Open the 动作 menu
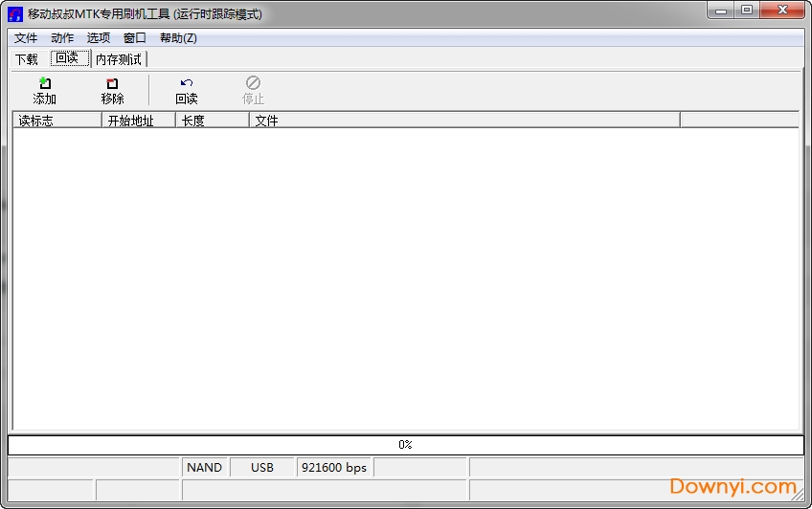812x509 pixels. (62, 38)
